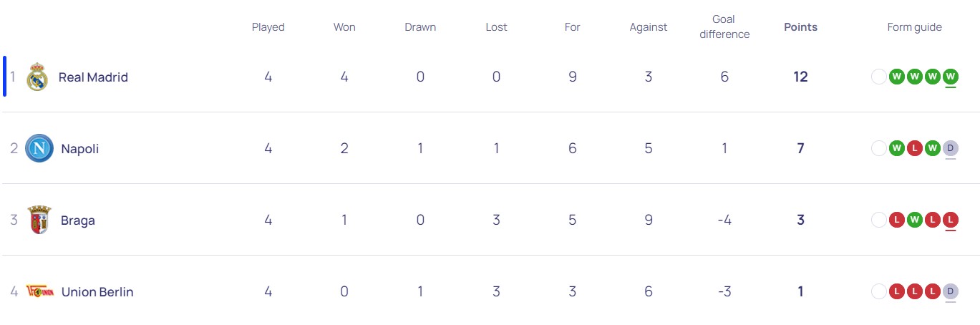Click Braga's underlined latest loss badge
This screenshot has height=325, width=980.
point(951,220)
